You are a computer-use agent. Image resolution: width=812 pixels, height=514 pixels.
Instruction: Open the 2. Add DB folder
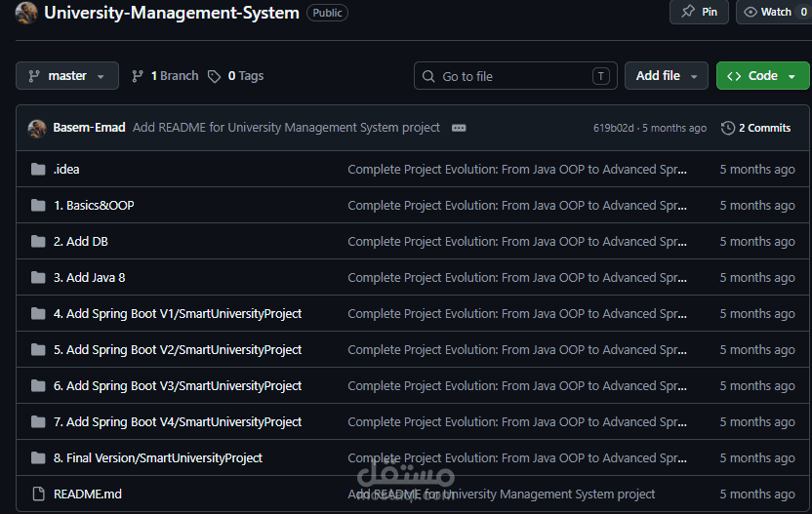point(81,242)
